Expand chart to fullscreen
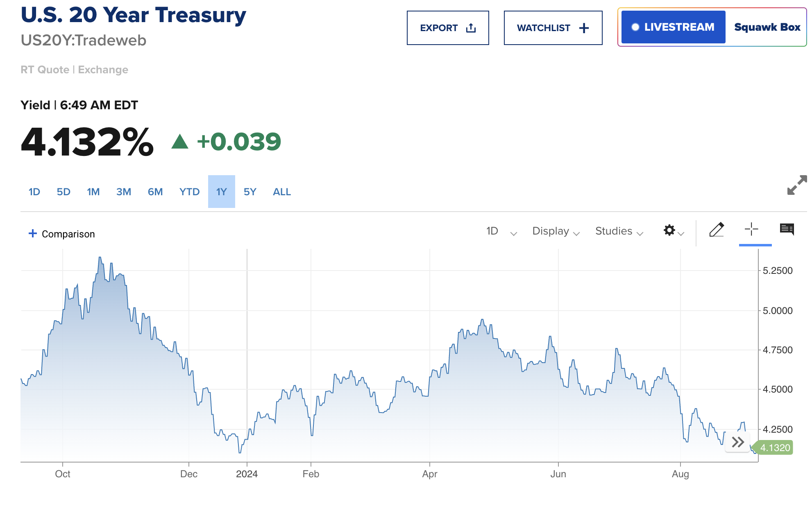The width and height of the screenshot is (812, 510). pyautogui.click(x=796, y=185)
